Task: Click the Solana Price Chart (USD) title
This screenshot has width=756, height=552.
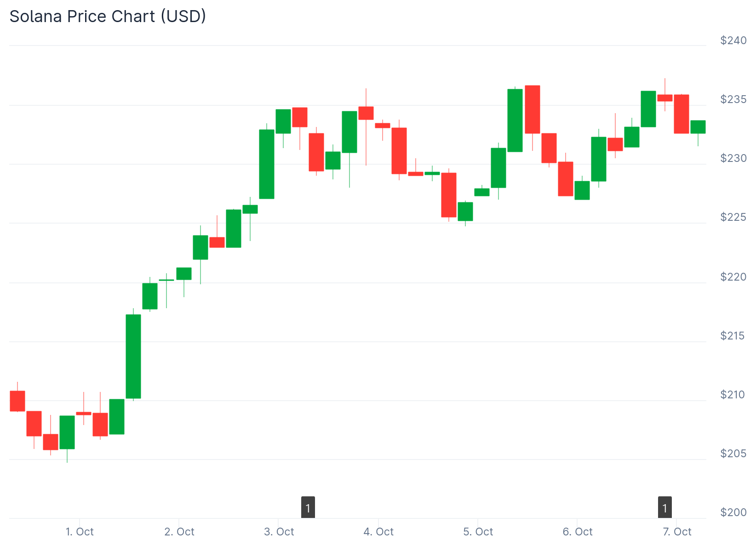Action: pyautogui.click(x=108, y=17)
